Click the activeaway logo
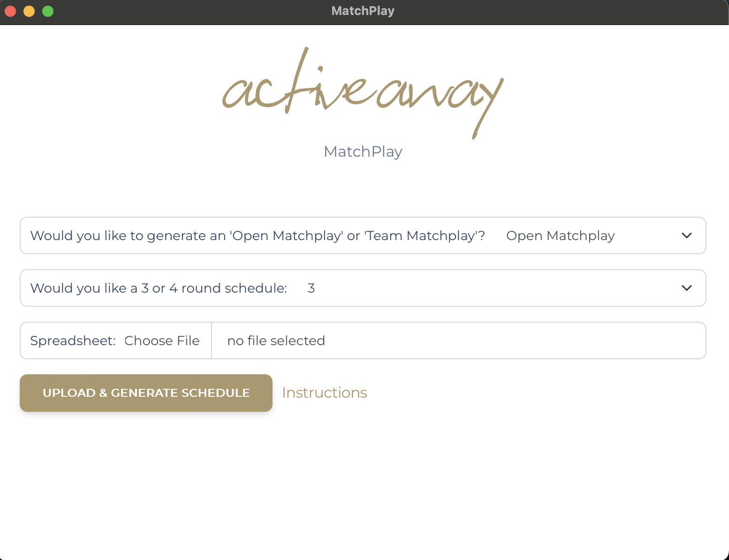The width and height of the screenshot is (729, 560). (363, 93)
